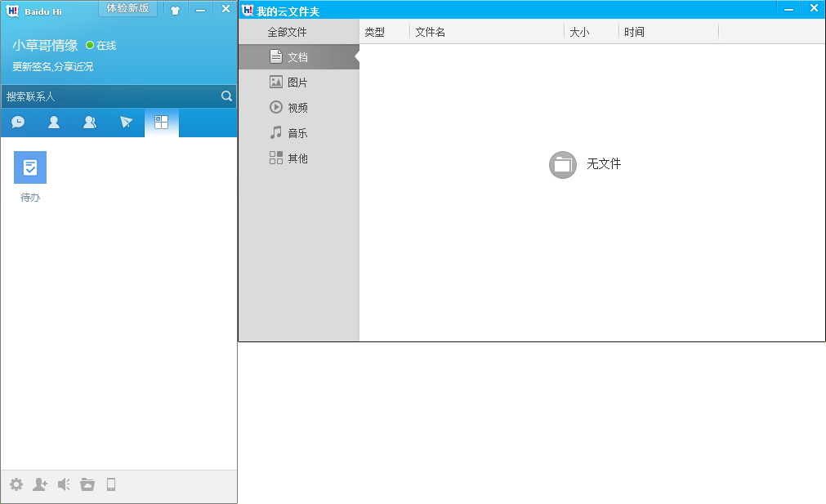Image resolution: width=826 pixels, height=504 pixels.
Task: Click the 搜索联系人 search input field
Action: (114, 96)
